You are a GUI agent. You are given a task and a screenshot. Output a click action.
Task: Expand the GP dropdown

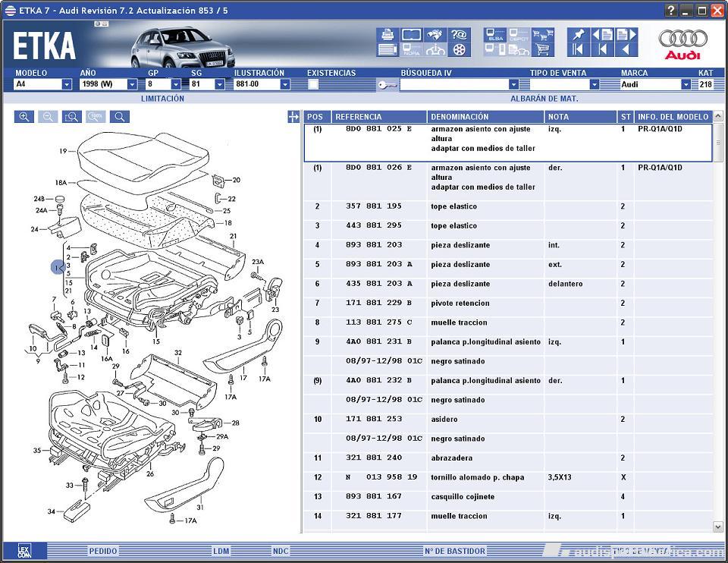pyautogui.click(x=176, y=84)
